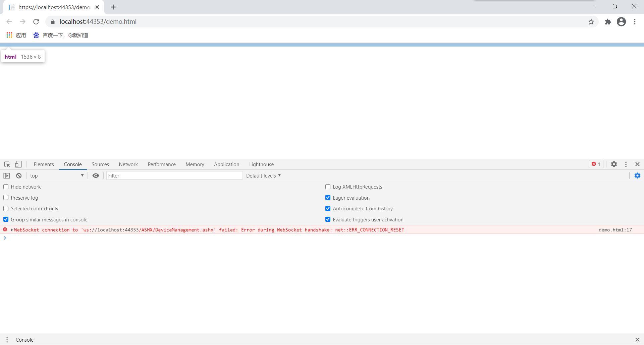Enable Selected context only checkbox
This screenshot has width=644, height=345.
click(6, 209)
